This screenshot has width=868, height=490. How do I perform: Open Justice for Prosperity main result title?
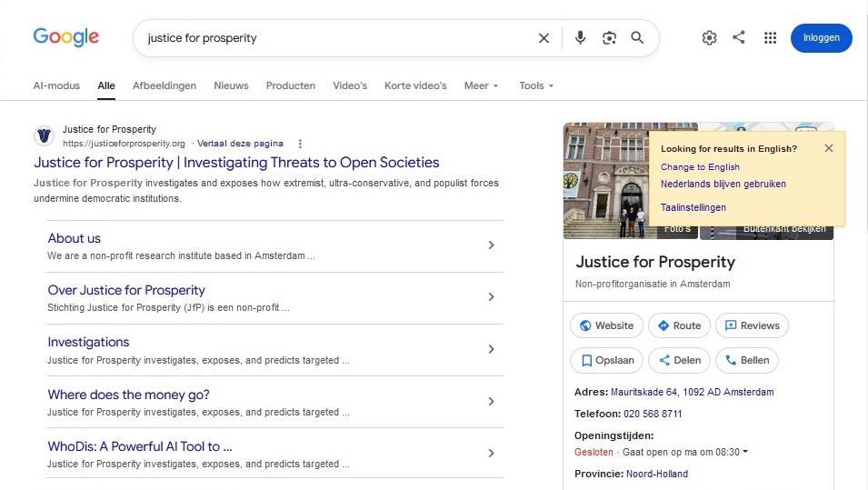pyautogui.click(x=236, y=162)
